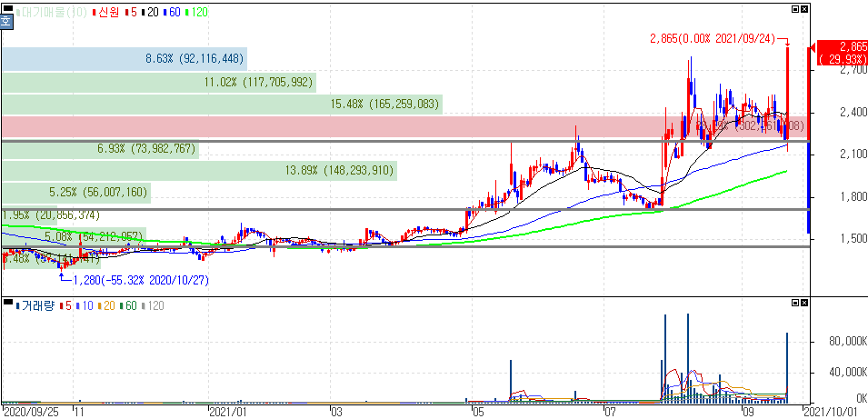Click the tall red candle on 2021/09/24
The image size is (868, 419).
pos(787,91)
